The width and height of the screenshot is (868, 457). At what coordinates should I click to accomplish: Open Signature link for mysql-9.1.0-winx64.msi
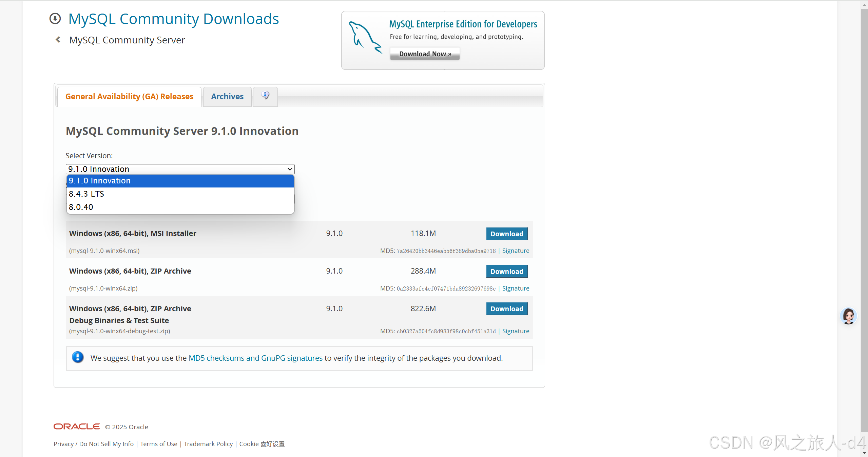[x=516, y=251]
